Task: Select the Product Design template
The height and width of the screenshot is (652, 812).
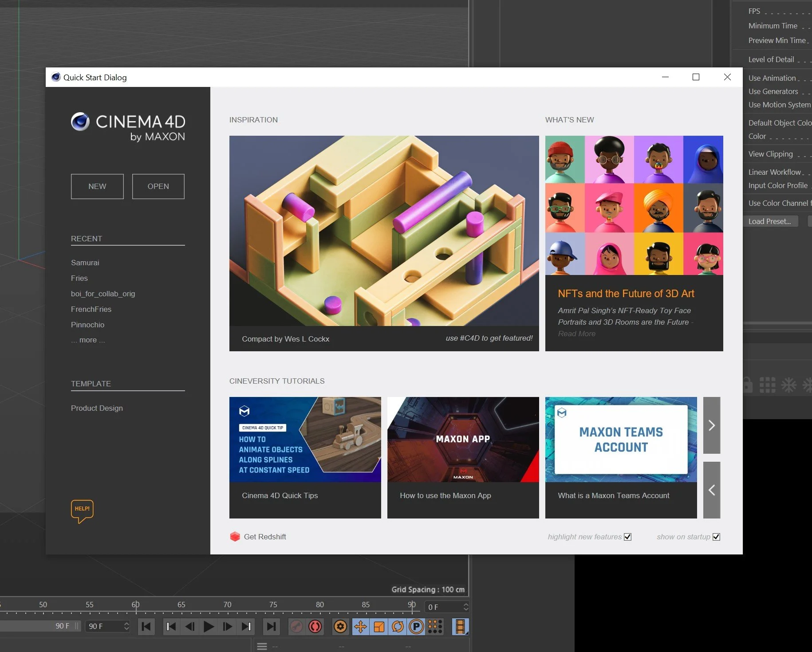Action: 97,408
